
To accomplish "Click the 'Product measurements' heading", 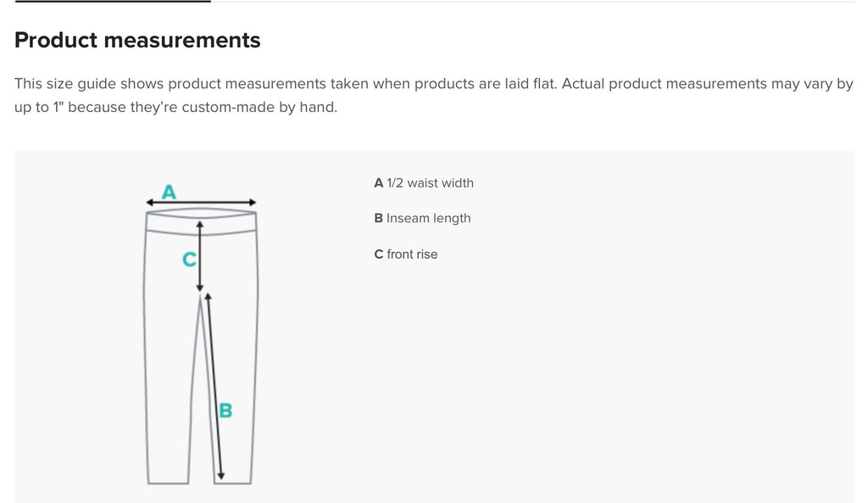I will tap(137, 40).
